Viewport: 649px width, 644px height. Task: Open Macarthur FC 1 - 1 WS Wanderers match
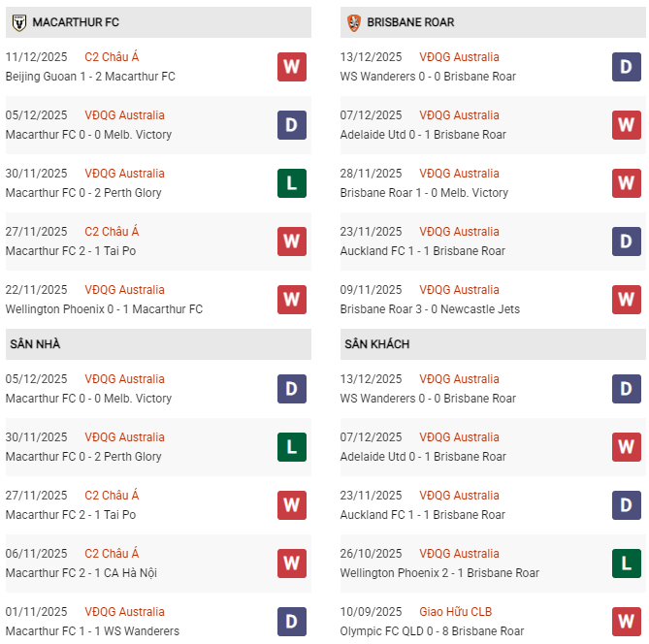tap(92, 631)
